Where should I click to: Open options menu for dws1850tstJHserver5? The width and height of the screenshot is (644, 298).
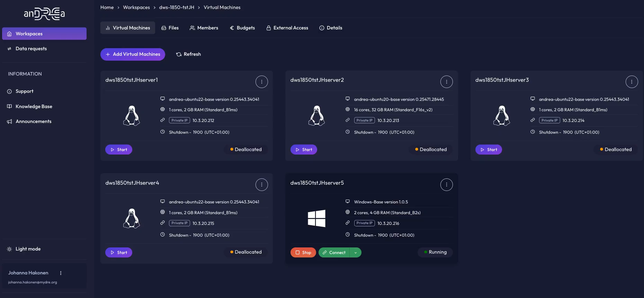click(447, 185)
